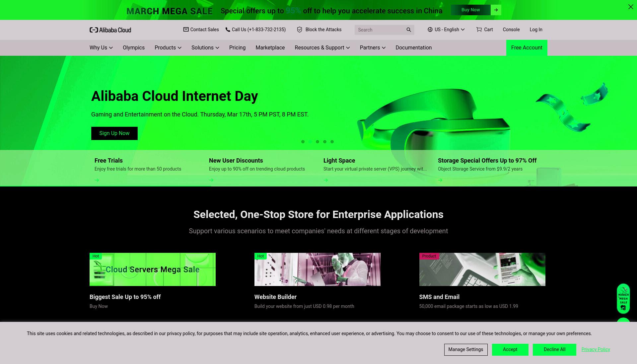Expand the Solutions dropdown menu
Viewport: 637px width, 364px height.
(205, 48)
